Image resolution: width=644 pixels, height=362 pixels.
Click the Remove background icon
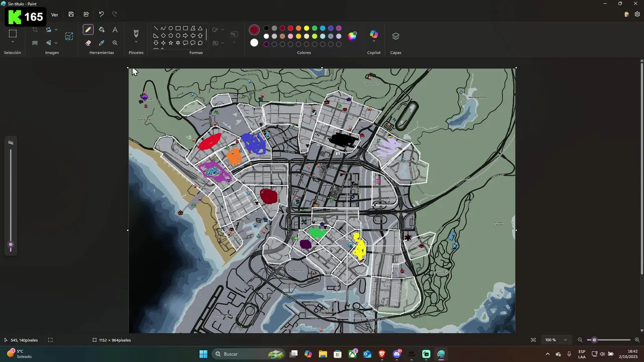pos(35,43)
